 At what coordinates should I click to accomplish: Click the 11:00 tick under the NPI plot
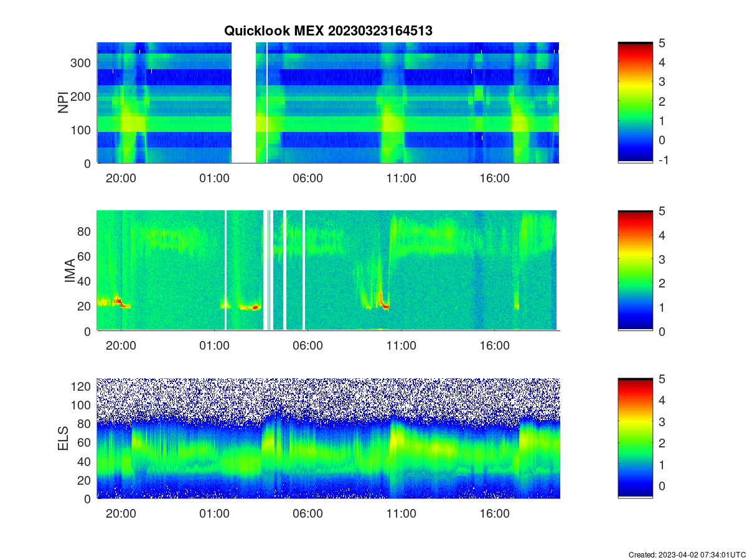(401, 178)
